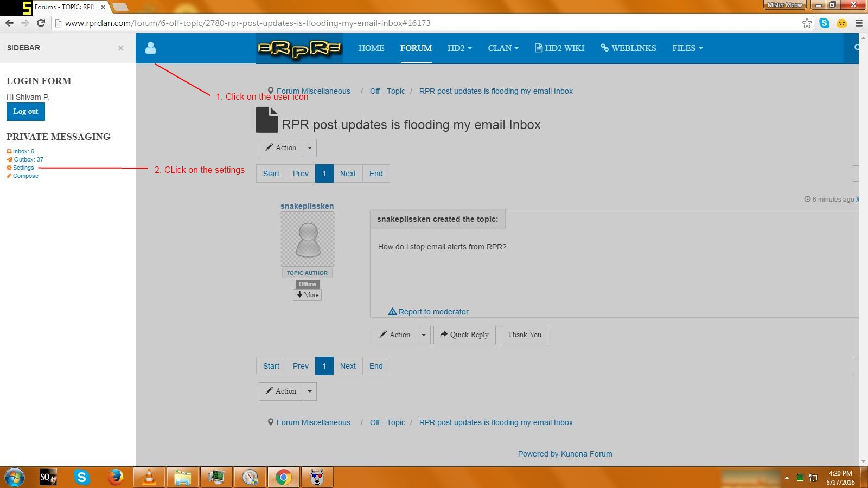Open Firefox from the taskbar
This screenshot has height=488, width=868.
click(x=115, y=477)
